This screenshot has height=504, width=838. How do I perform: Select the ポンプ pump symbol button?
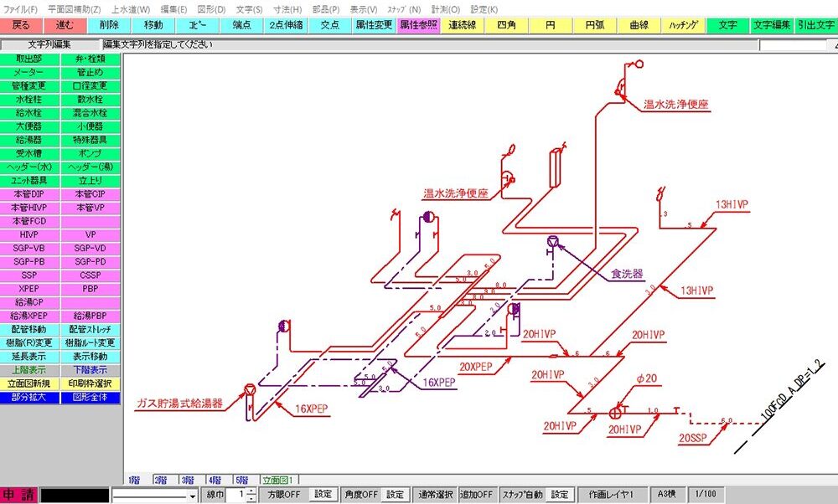click(x=91, y=154)
